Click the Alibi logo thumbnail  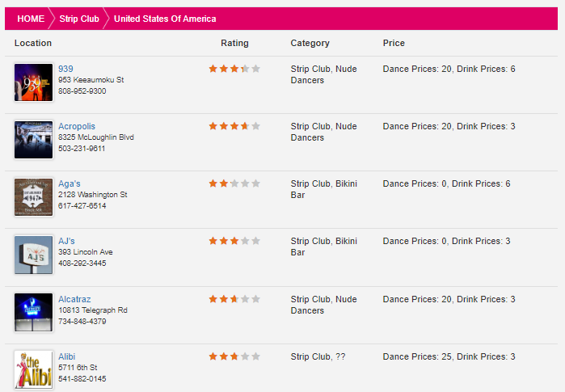pos(33,370)
